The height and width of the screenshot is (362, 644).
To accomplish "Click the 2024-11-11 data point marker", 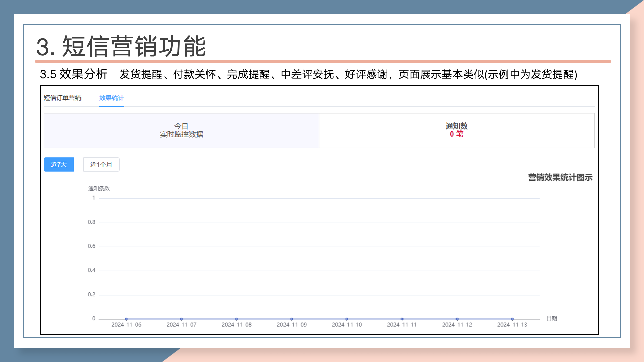I will pyautogui.click(x=402, y=319).
